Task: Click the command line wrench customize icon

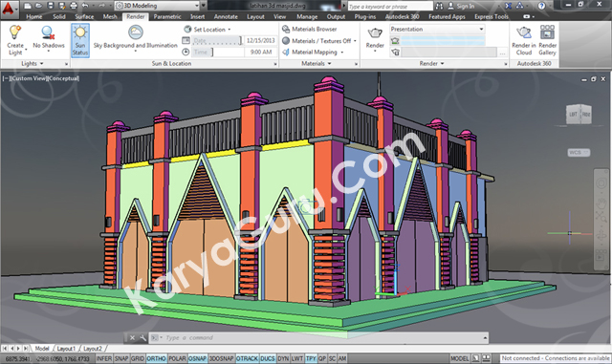Action: coord(142,338)
